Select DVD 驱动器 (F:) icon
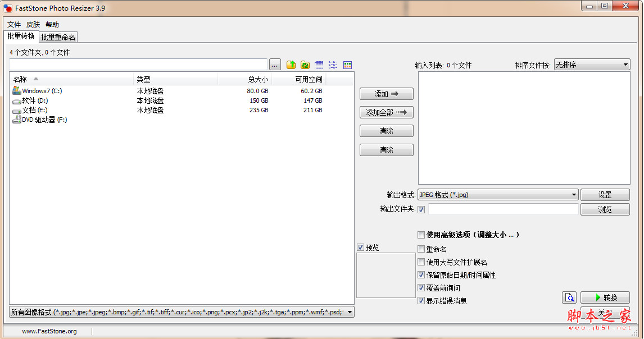Image resolution: width=644 pixels, height=339 pixels. tap(16, 120)
